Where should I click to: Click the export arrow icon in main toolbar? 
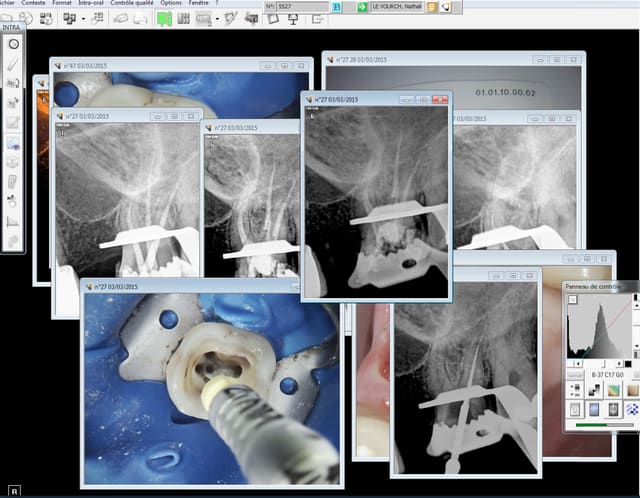click(318, 19)
